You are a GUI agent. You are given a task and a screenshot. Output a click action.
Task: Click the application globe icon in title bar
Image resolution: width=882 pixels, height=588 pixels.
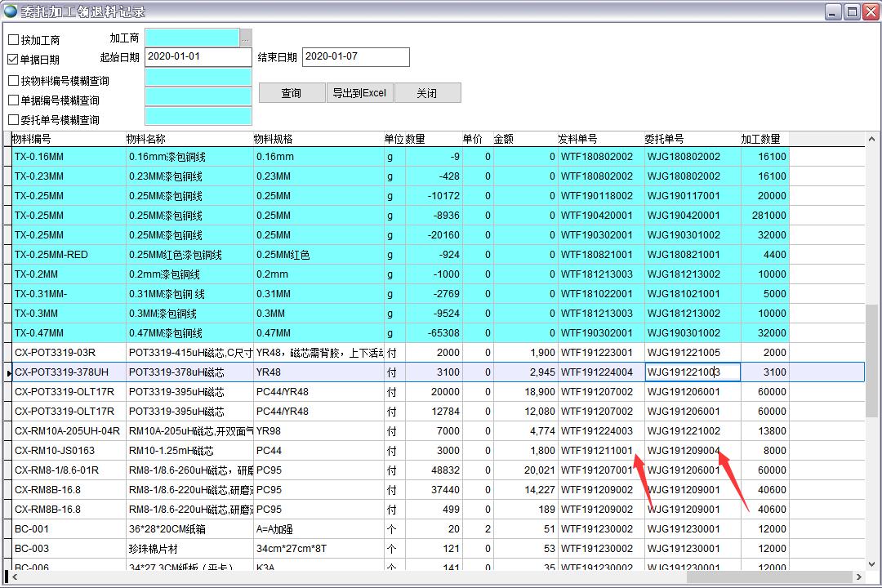[x=10, y=11]
